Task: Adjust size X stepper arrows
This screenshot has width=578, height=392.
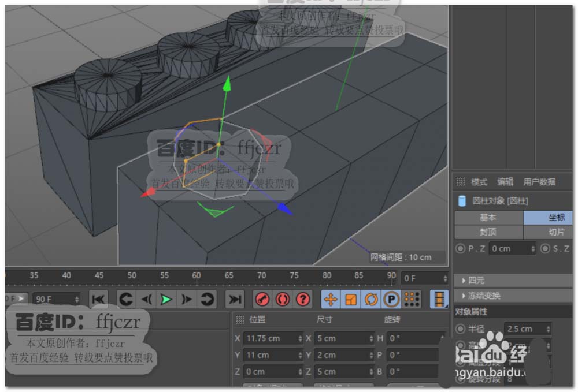Action: click(371, 338)
